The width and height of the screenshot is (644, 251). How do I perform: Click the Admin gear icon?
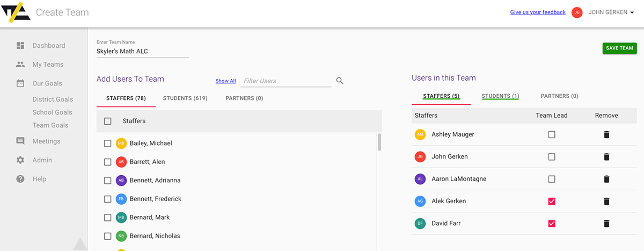pyautogui.click(x=20, y=160)
